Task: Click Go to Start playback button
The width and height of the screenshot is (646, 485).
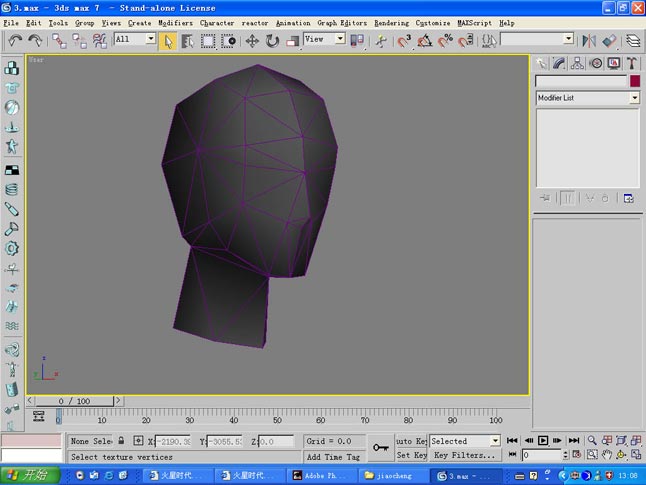Action: [512, 440]
